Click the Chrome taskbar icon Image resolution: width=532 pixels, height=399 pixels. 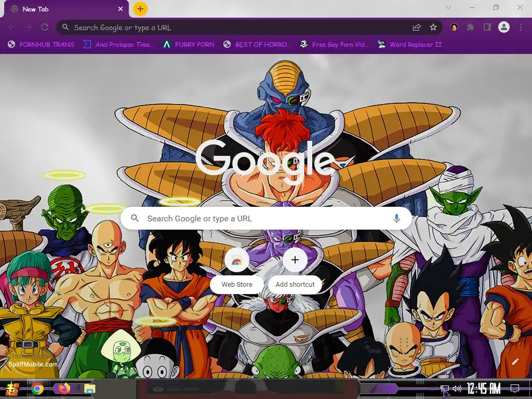click(x=37, y=389)
